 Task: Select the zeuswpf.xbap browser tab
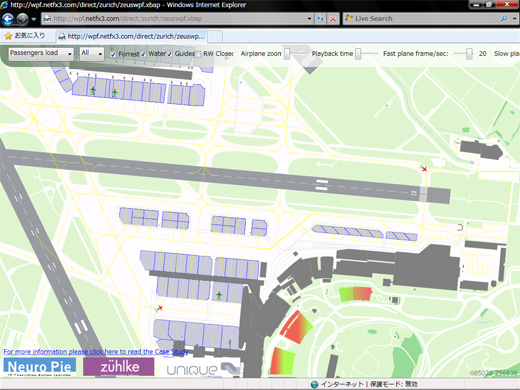(132, 36)
